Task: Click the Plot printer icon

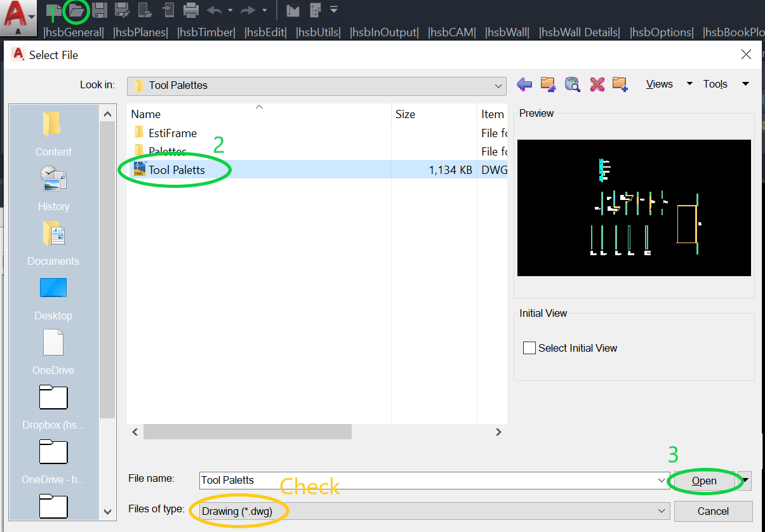Action: coord(190,10)
